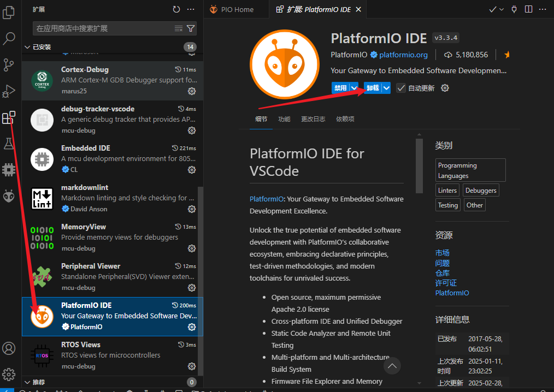Open Run and Debug view

[9, 91]
